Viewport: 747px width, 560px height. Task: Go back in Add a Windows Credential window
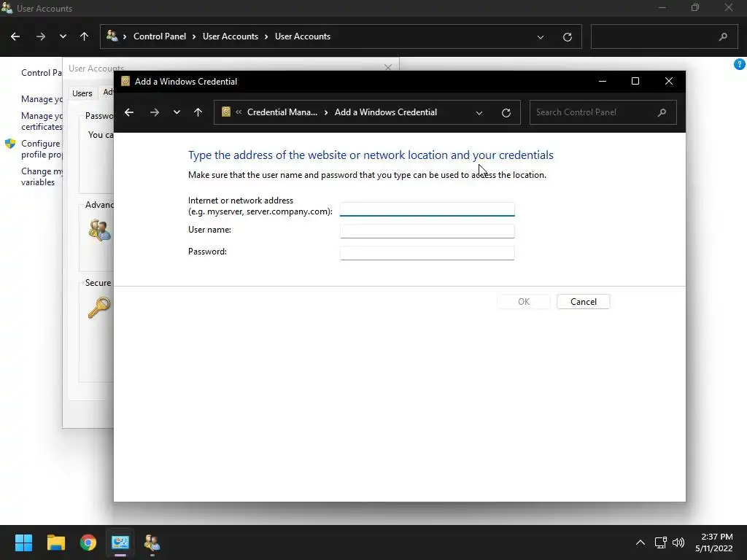point(129,112)
